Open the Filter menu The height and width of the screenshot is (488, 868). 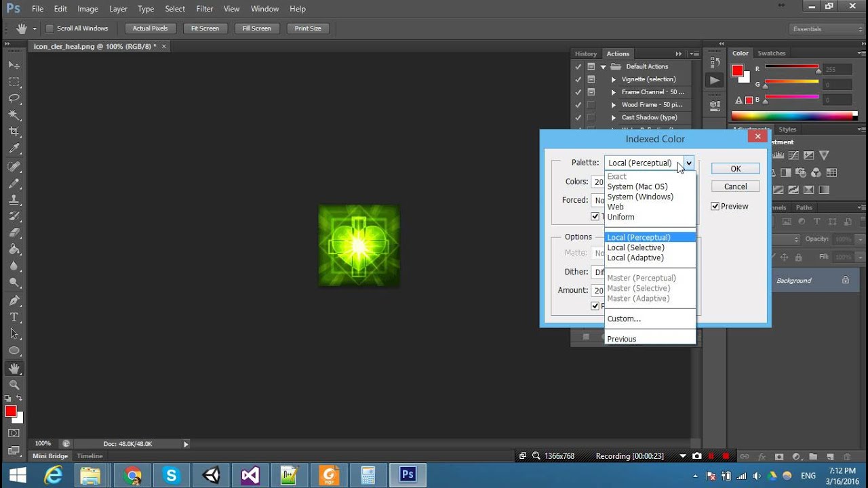click(x=205, y=9)
